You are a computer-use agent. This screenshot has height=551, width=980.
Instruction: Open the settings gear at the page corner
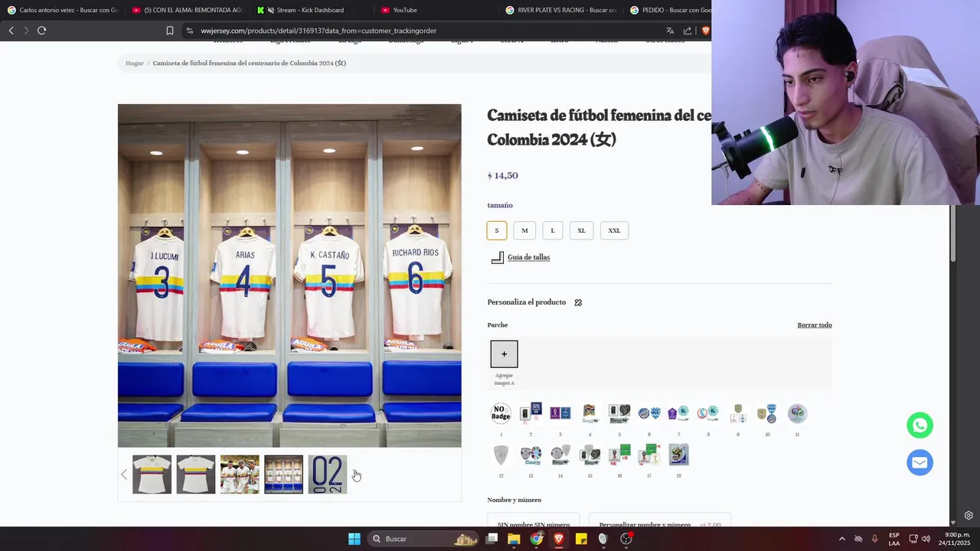969,515
